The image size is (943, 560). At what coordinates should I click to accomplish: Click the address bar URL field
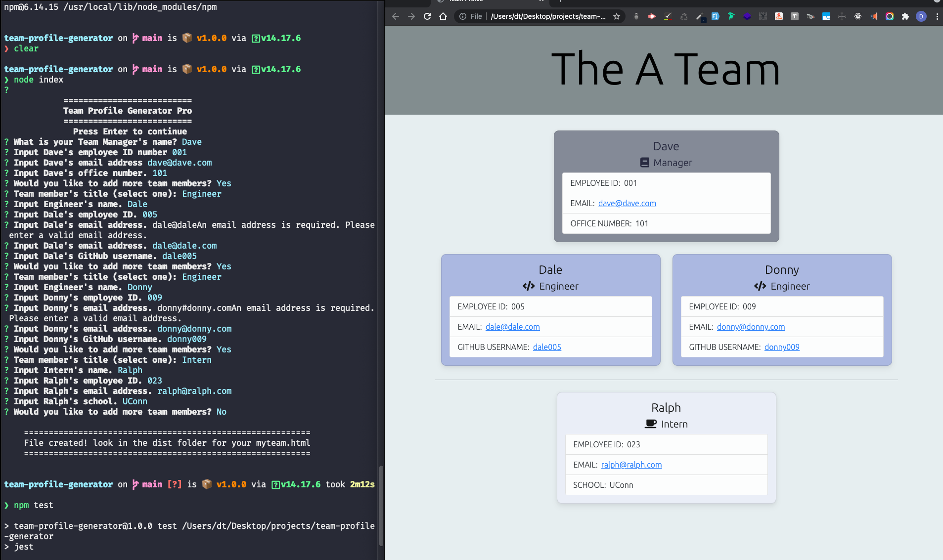549,16
